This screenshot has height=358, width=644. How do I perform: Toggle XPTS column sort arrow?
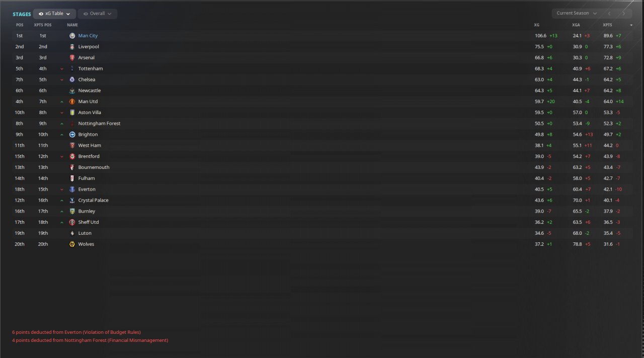[631, 25]
